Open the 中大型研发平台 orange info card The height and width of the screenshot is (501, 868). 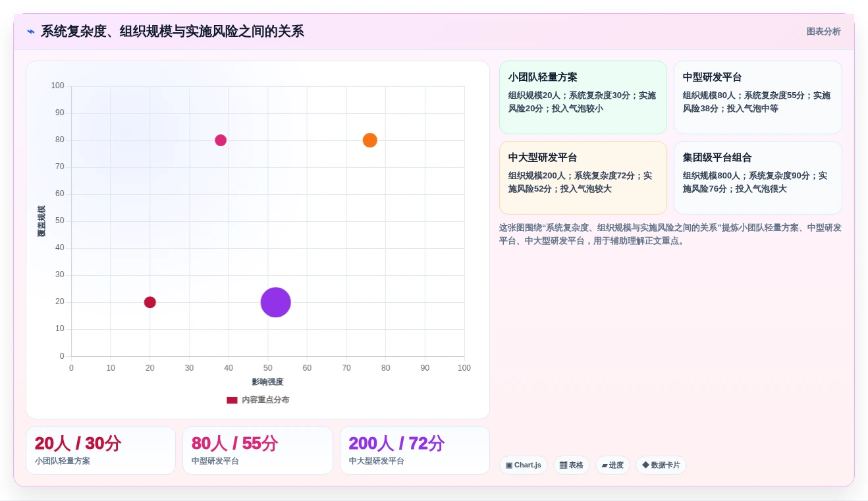pyautogui.click(x=583, y=178)
